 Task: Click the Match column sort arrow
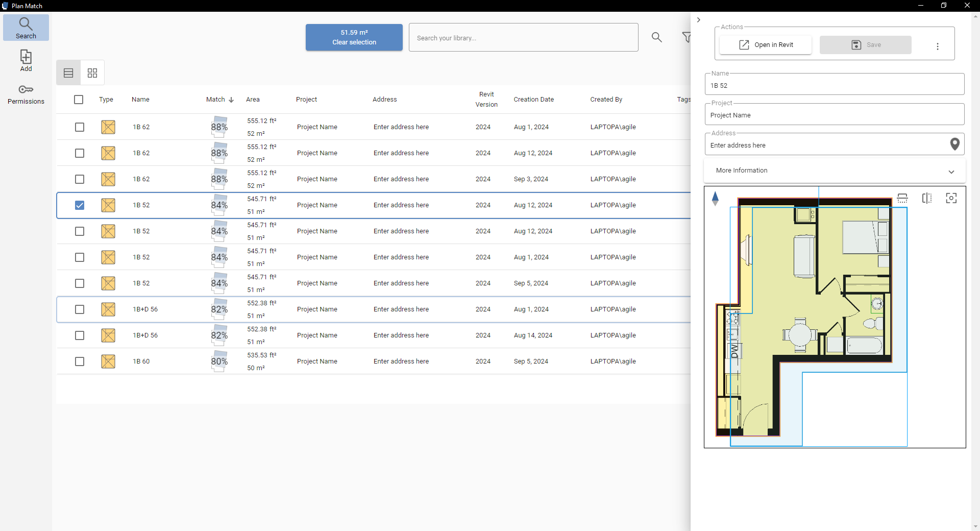pyautogui.click(x=231, y=100)
